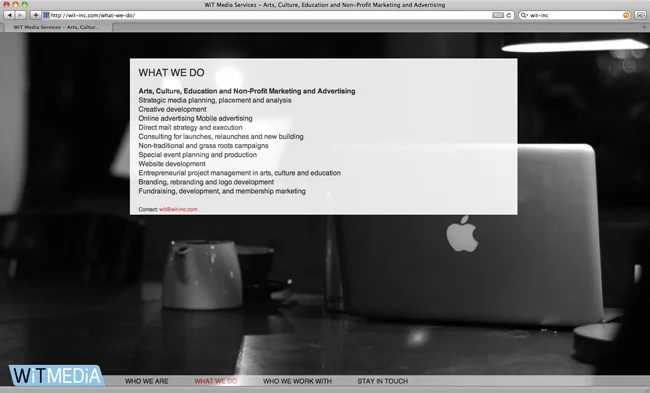The image size is (650, 393).
Task: Click the site favicon in address bar
Action: click(46, 15)
